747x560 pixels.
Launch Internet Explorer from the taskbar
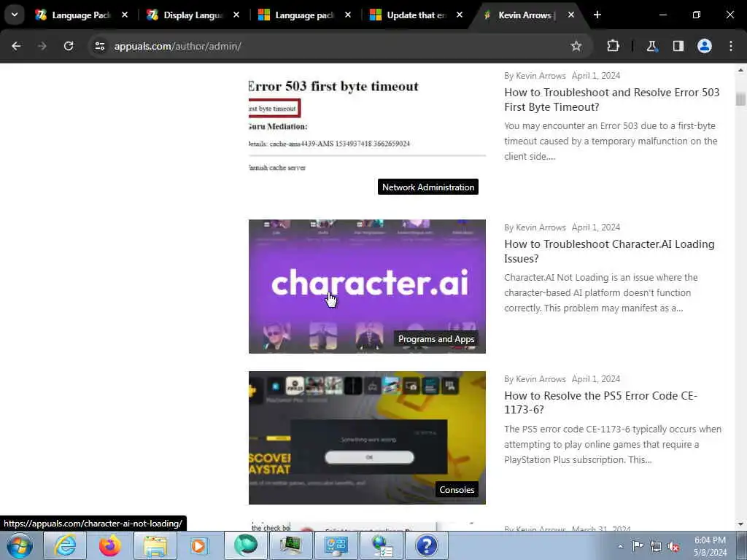tap(64, 545)
